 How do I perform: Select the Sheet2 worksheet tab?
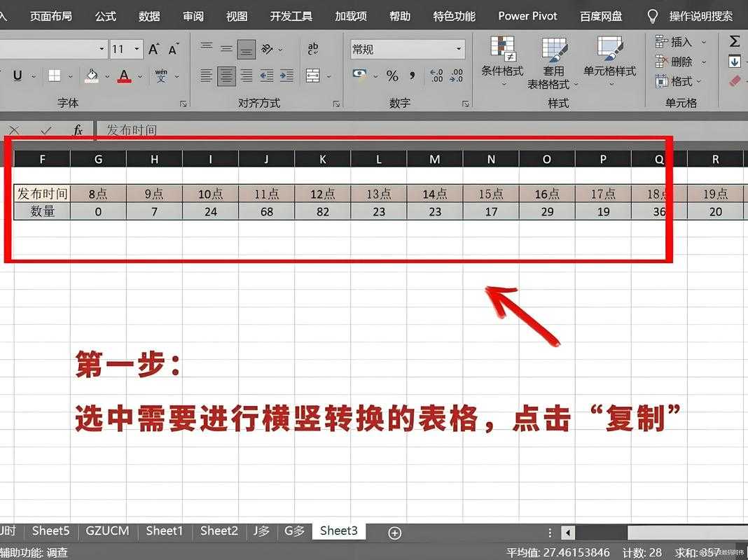[219, 531]
